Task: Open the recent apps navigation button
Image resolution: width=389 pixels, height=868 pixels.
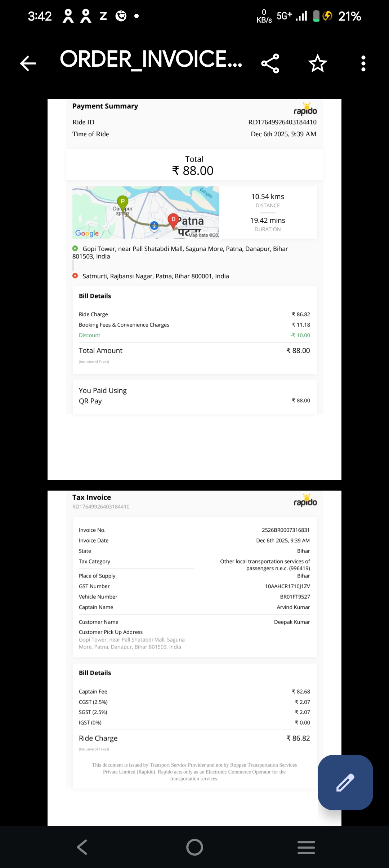Action: tap(306, 847)
